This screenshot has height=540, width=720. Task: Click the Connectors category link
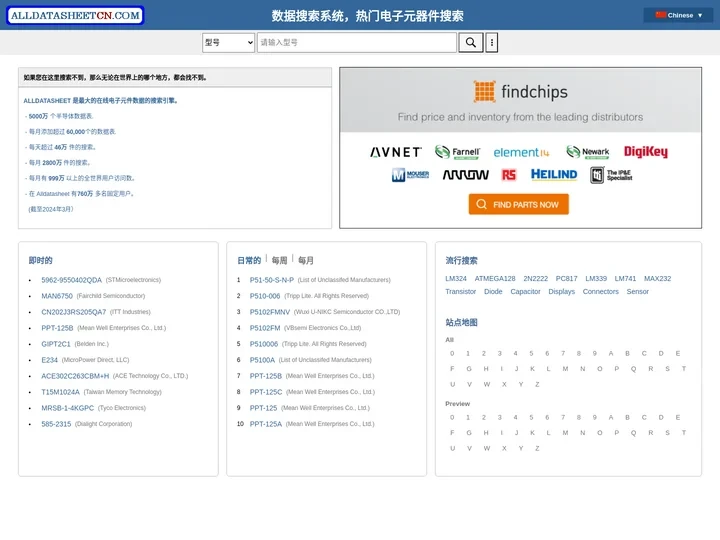[601, 292]
